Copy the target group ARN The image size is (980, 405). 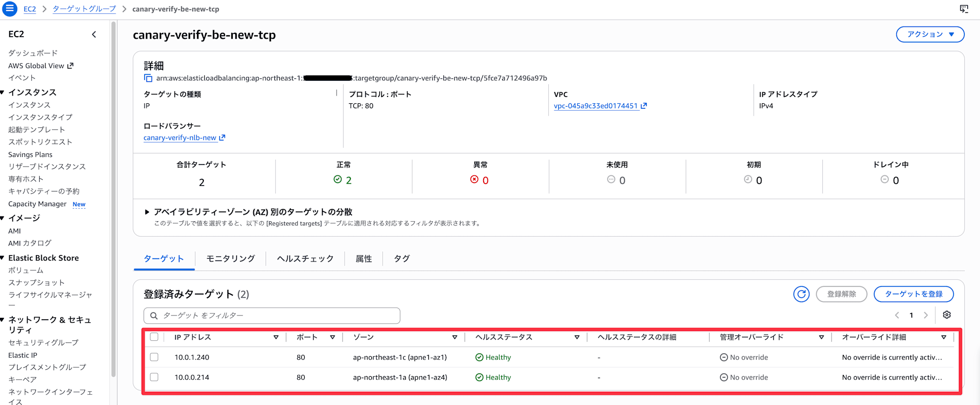point(148,78)
